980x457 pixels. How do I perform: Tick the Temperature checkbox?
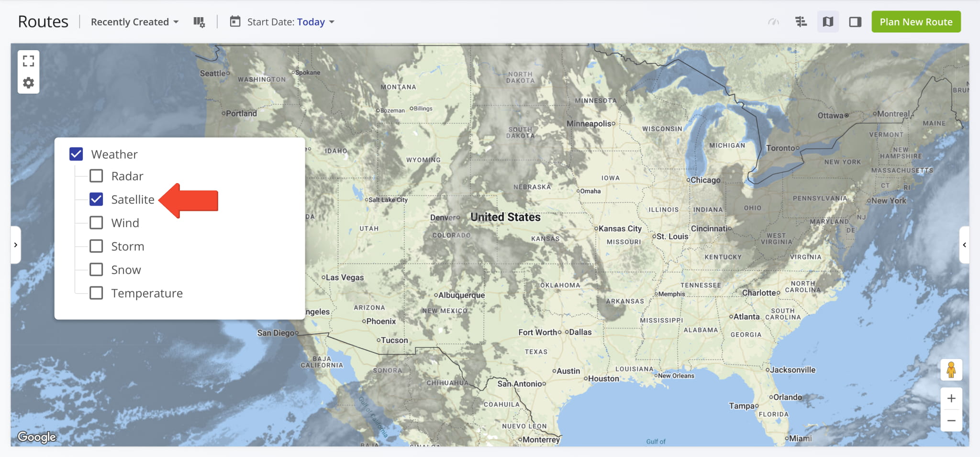click(96, 293)
